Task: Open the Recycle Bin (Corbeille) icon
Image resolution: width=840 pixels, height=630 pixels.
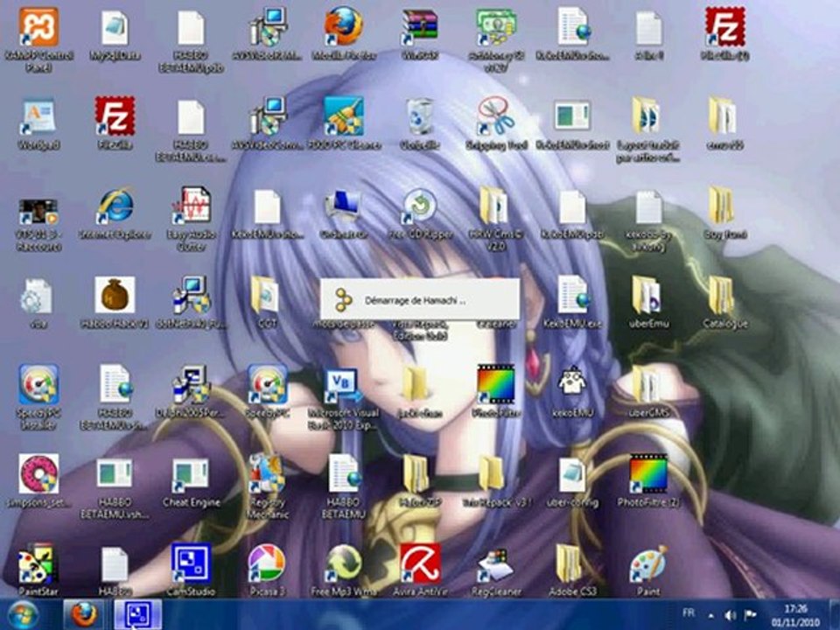Action: 420,116
